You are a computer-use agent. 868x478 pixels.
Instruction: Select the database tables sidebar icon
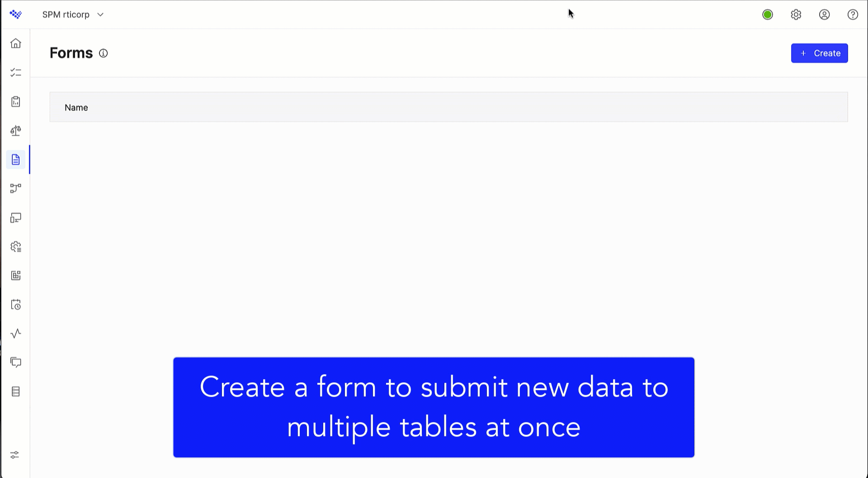pyautogui.click(x=16, y=391)
